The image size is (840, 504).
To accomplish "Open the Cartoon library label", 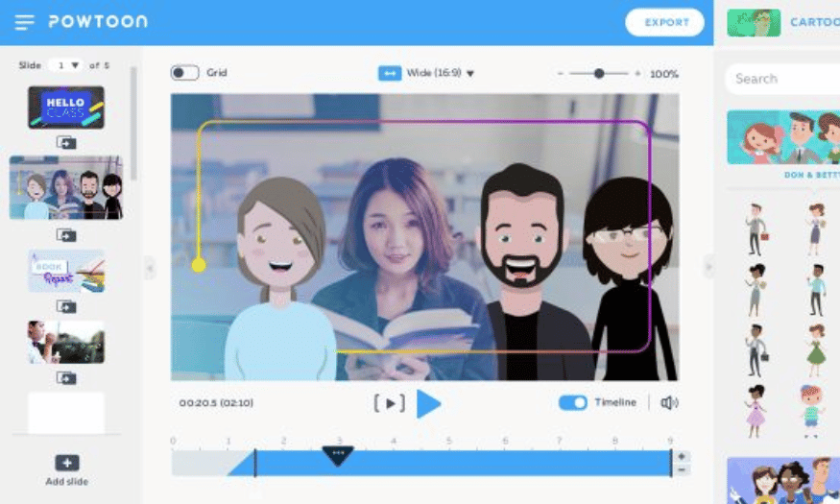I will [815, 22].
